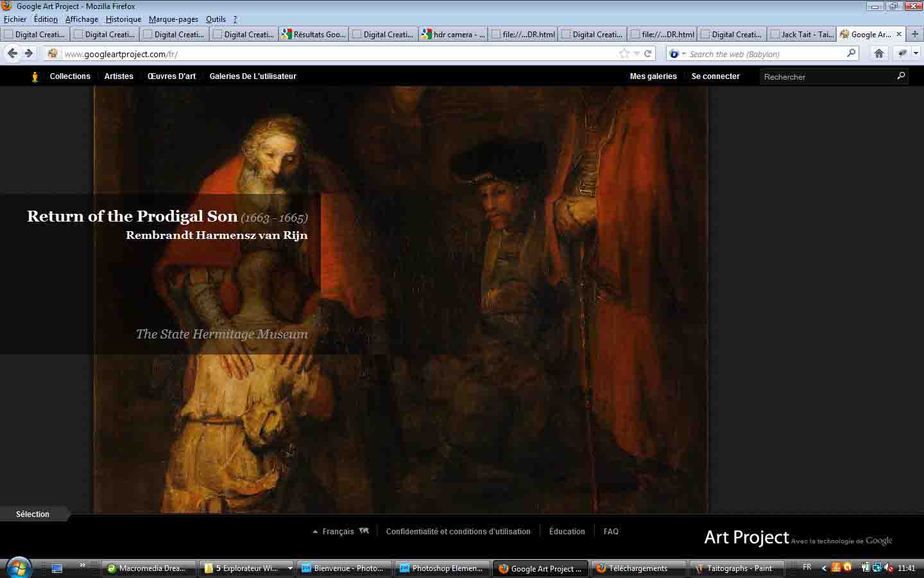Click the Babylon web search magnifier icon
The width and height of the screenshot is (924, 578).
click(851, 54)
